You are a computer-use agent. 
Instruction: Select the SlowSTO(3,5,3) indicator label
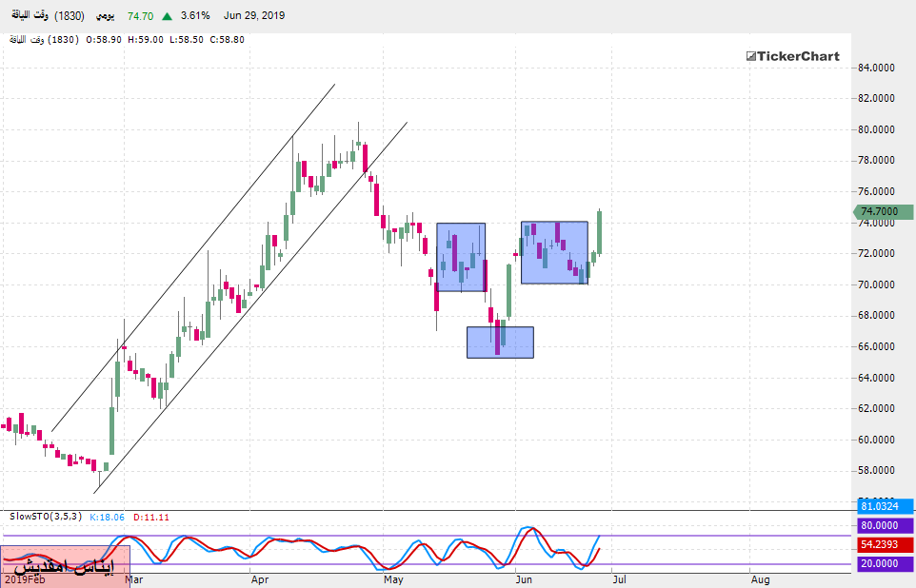click(46, 517)
